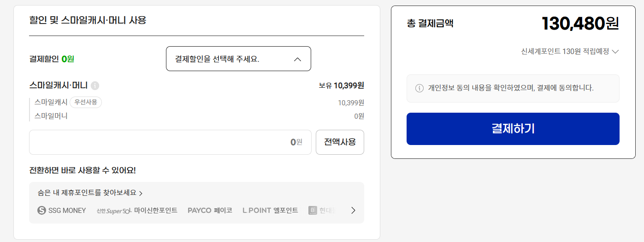Select the Shinhan SuperSOL 마이신한포인트 logo

pos(137,211)
